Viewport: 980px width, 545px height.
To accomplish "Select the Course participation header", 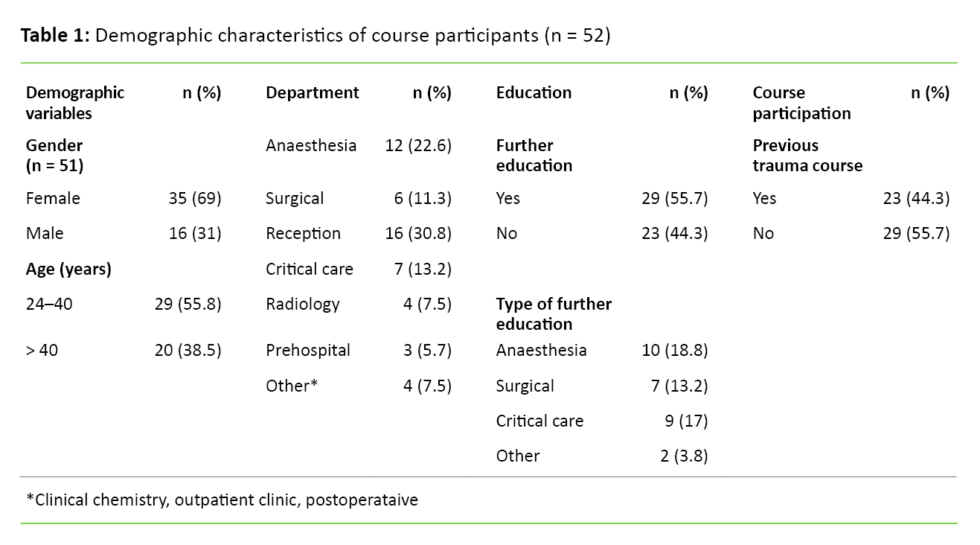I will click(x=801, y=103).
